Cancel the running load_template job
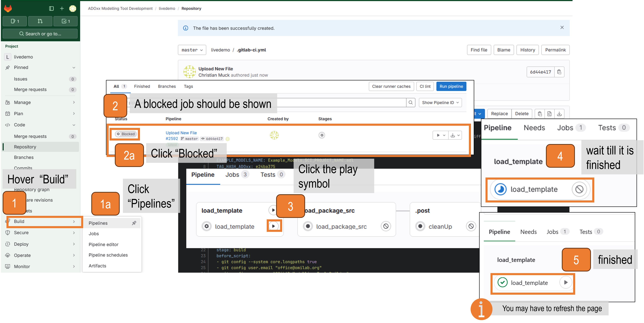644x323 pixels. pos(579,189)
